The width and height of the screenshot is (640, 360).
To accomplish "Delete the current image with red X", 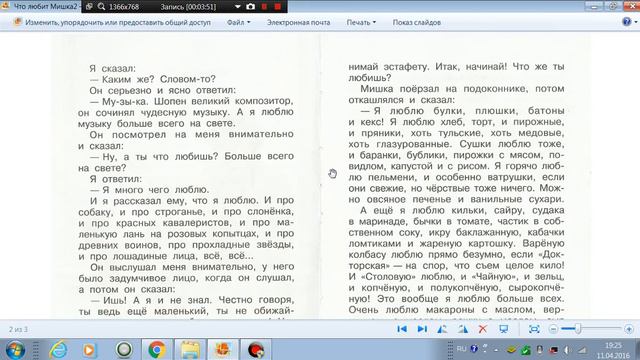I will pyautogui.click(x=483, y=329).
